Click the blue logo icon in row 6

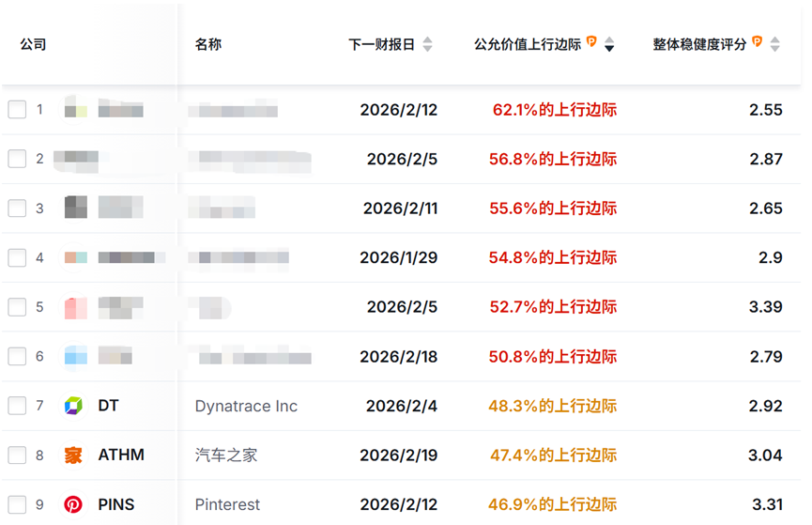tap(75, 356)
